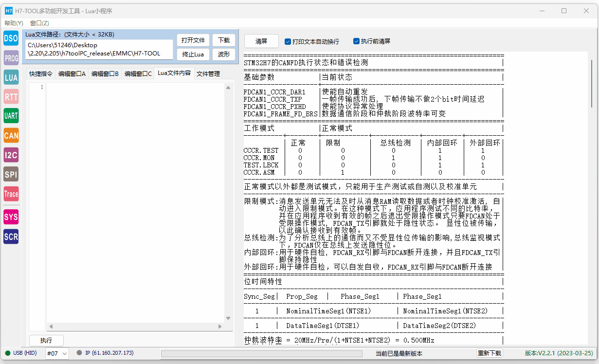Screen dimensions: 599x364
Task: Open the SYS system settings module
Action: click(x=11, y=217)
